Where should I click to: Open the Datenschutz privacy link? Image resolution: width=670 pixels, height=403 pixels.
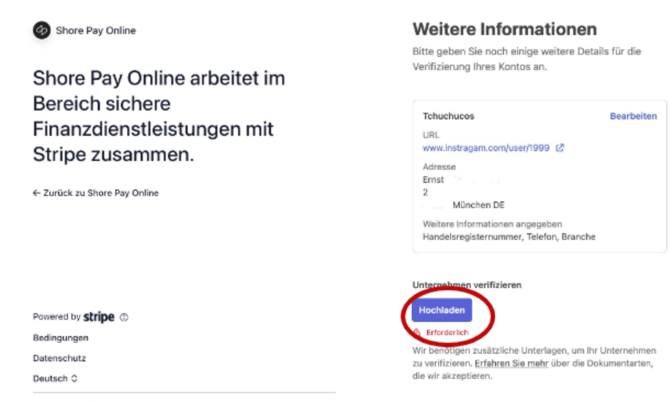click(x=59, y=358)
